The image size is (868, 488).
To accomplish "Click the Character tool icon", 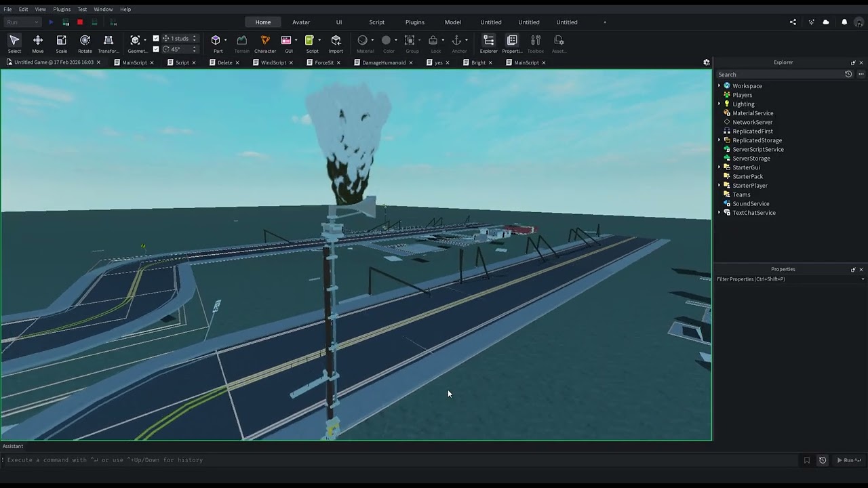I will click(265, 41).
